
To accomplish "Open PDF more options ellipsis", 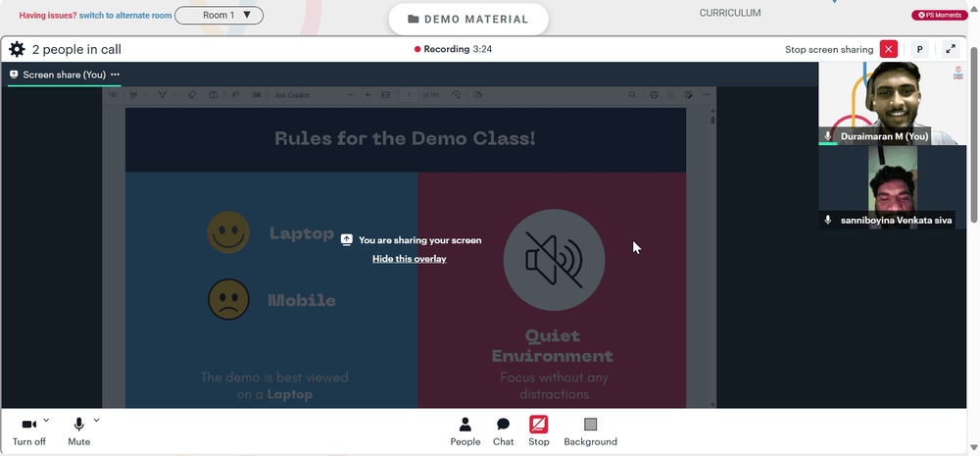I will point(706,95).
